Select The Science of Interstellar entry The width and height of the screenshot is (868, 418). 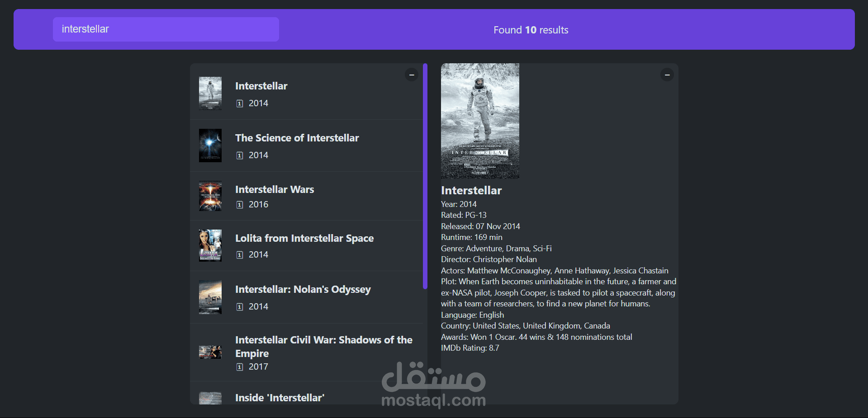pos(307,146)
